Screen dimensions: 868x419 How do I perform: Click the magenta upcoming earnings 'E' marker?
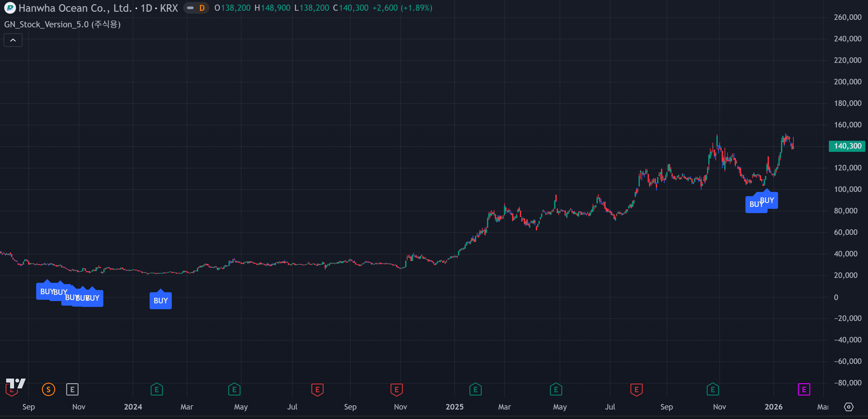804,390
